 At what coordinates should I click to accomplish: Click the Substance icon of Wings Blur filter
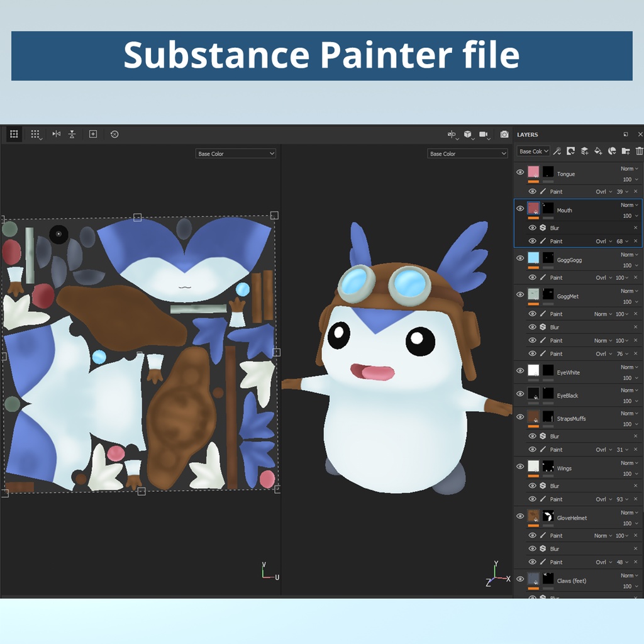click(543, 486)
